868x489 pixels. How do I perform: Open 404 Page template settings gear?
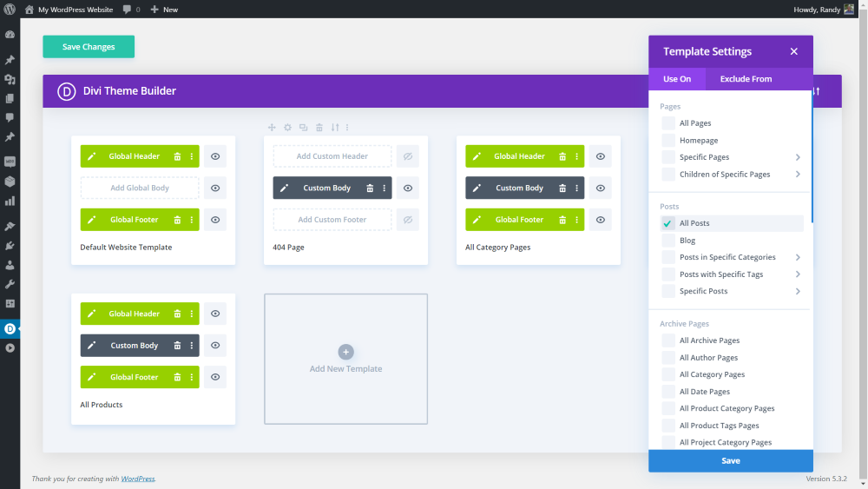coord(287,128)
